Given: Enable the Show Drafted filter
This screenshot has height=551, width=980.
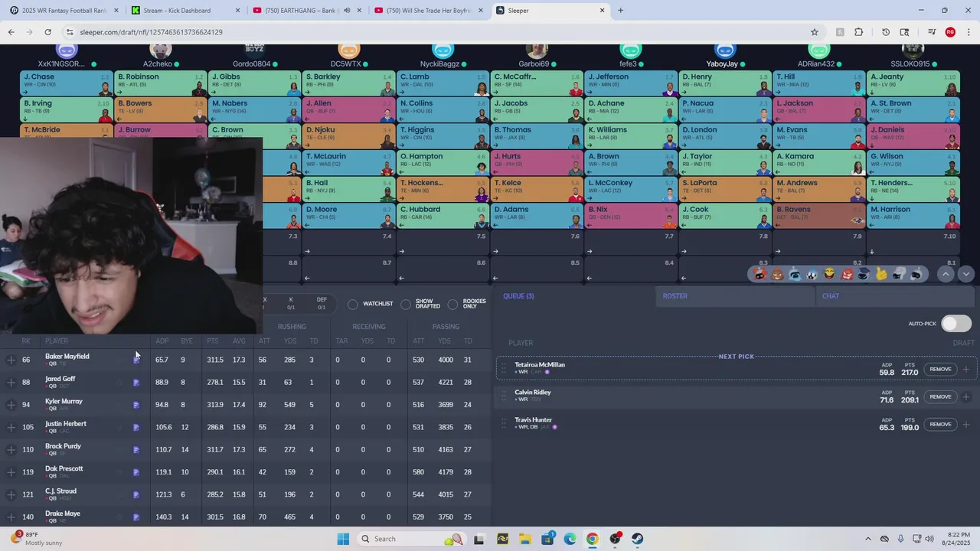Looking at the screenshot, I should coord(406,305).
